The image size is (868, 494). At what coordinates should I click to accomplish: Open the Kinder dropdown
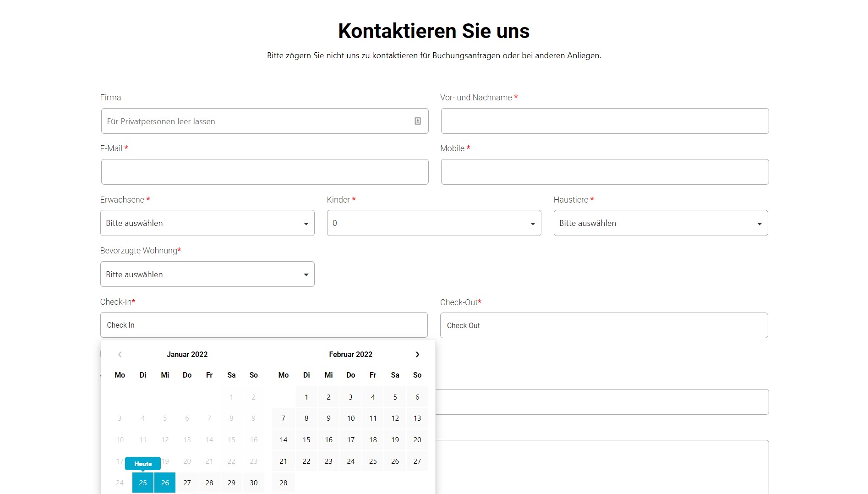pyautogui.click(x=433, y=223)
